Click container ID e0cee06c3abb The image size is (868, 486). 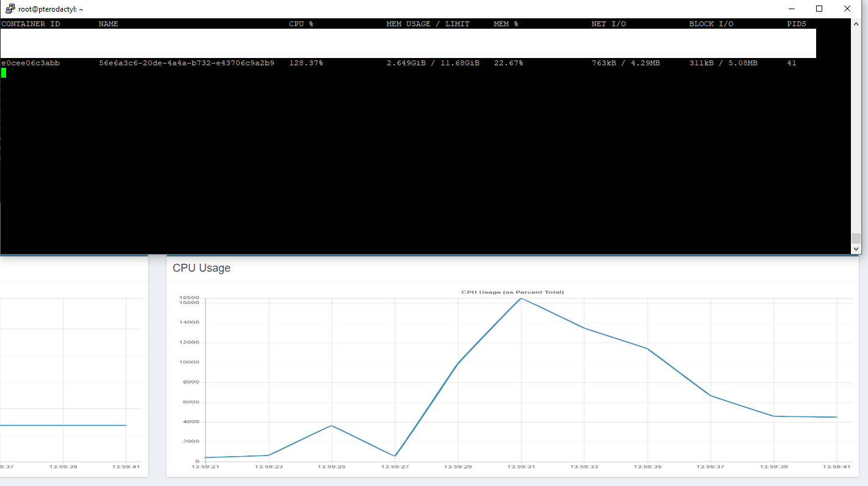point(30,63)
